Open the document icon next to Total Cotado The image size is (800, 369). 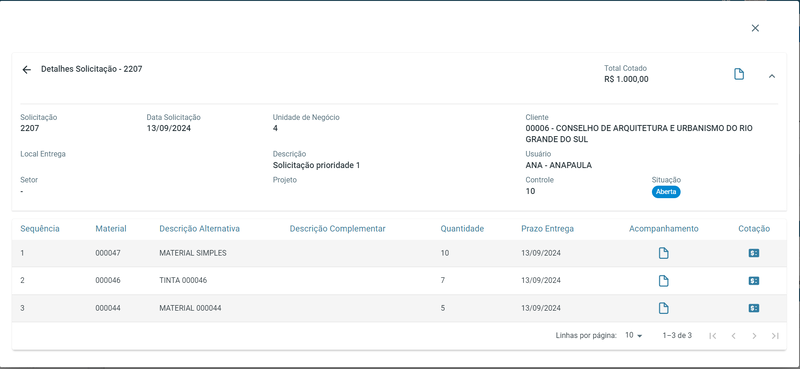coord(739,75)
